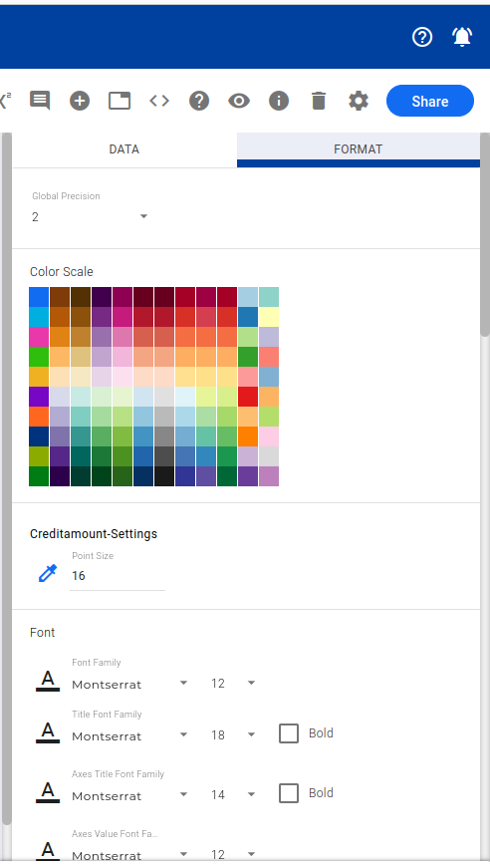This screenshot has width=490, height=868.
Task: Click the add plus circle icon
Action: click(80, 101)
